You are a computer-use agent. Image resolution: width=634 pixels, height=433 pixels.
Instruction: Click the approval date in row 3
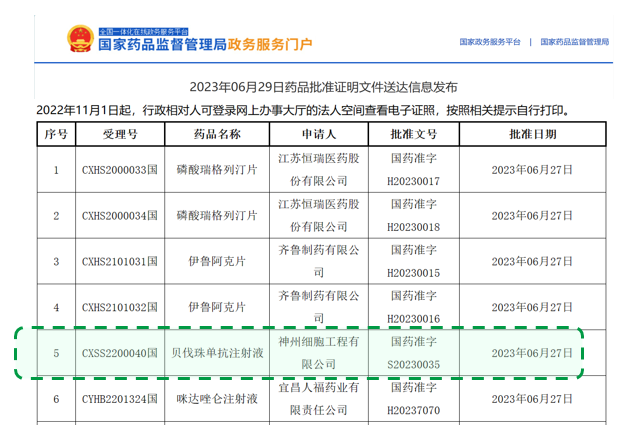coord(532,262)
